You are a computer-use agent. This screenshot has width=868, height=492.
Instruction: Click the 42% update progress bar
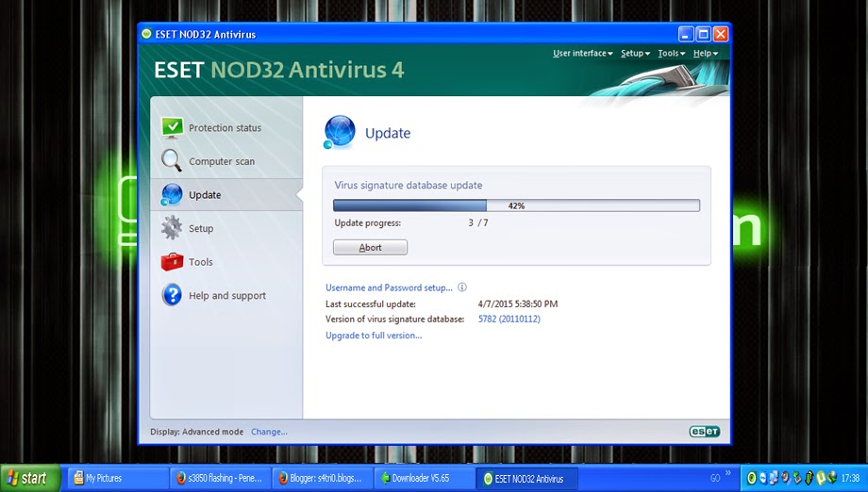[x=516, y=205]
